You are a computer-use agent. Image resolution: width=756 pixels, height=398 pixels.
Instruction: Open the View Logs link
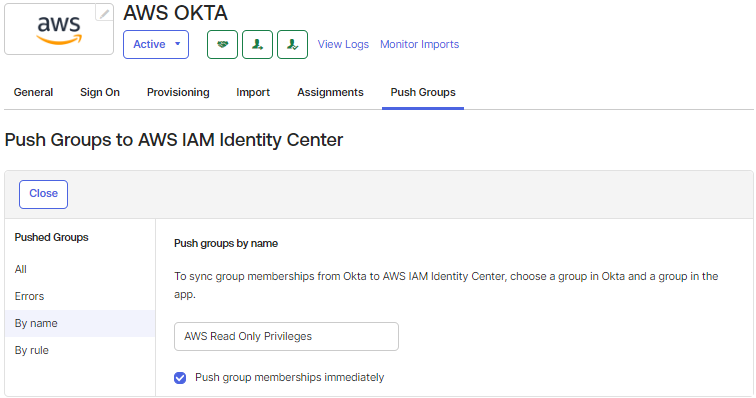coord(343,44)
